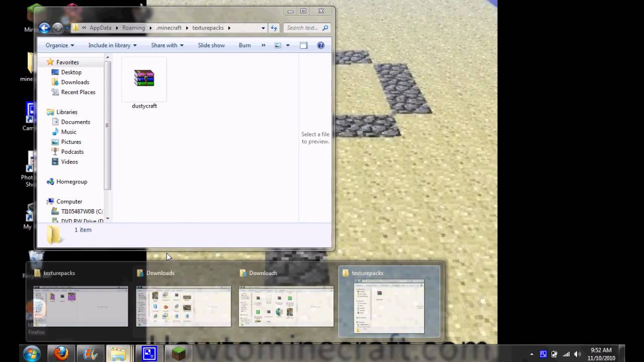Click the Burn toolbar button
644x362 pixels.
tap(245, 45)
